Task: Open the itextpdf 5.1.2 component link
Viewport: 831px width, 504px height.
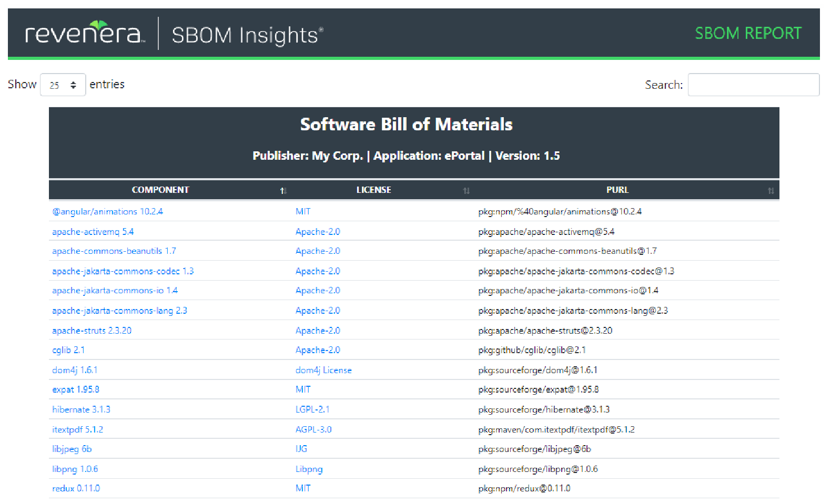Action: coord(77,429)
